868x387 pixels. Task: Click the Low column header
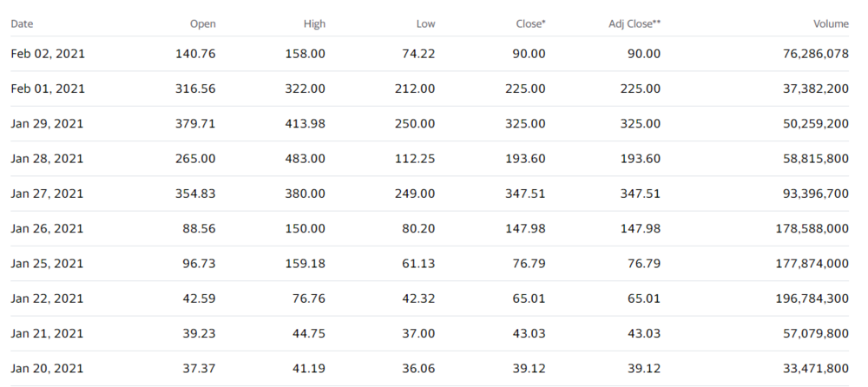[x=425, y=23]
